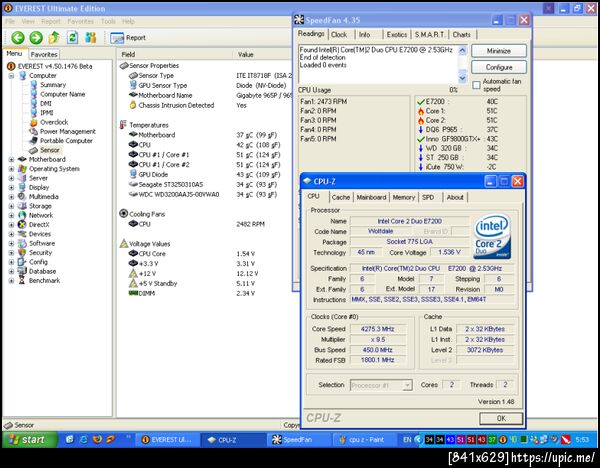The image size is (600, 468).
Task: Switch to the Mainboard tab in CPU-Z
Action: [x=371, y=197]
